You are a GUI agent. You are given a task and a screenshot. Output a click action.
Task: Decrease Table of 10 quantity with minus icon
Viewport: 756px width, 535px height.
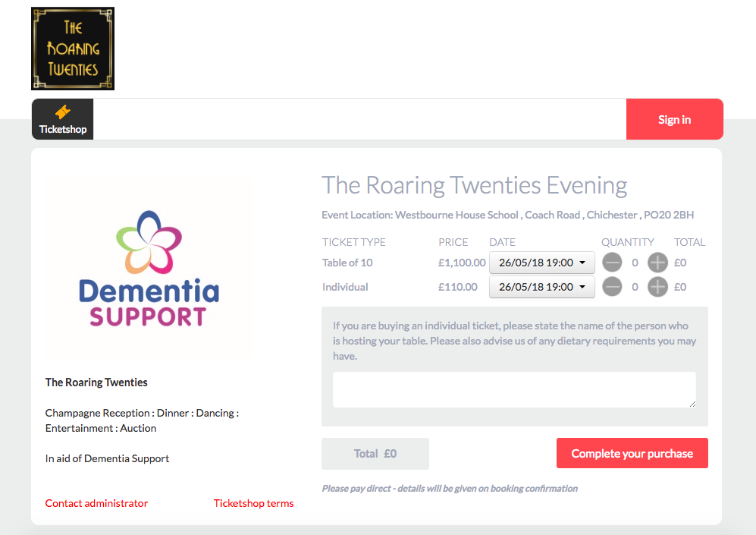tap(613, 263)
